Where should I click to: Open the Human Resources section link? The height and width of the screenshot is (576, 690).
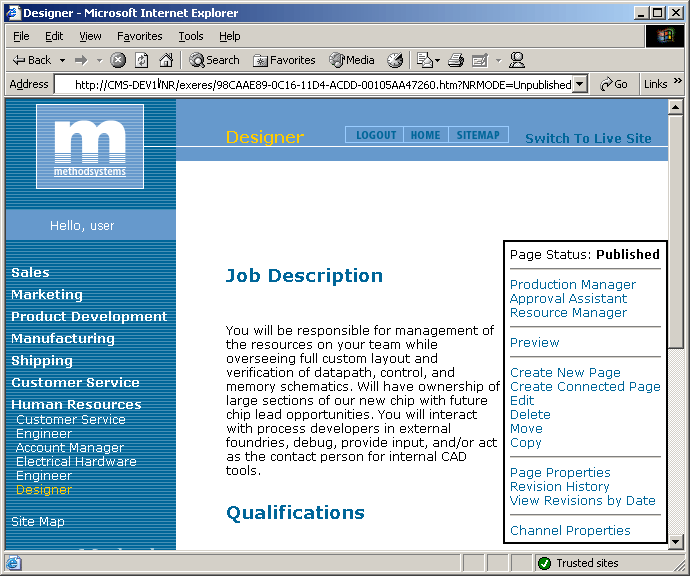point(76,404)
